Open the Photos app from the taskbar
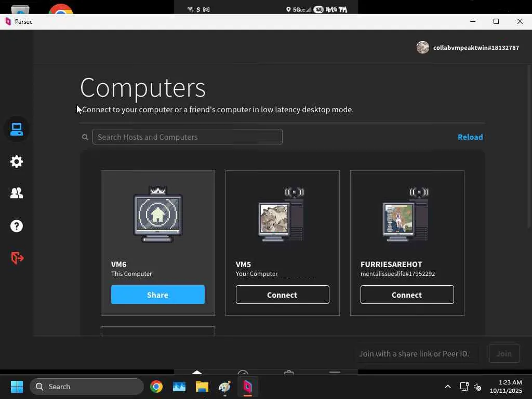 pos(179,387)
